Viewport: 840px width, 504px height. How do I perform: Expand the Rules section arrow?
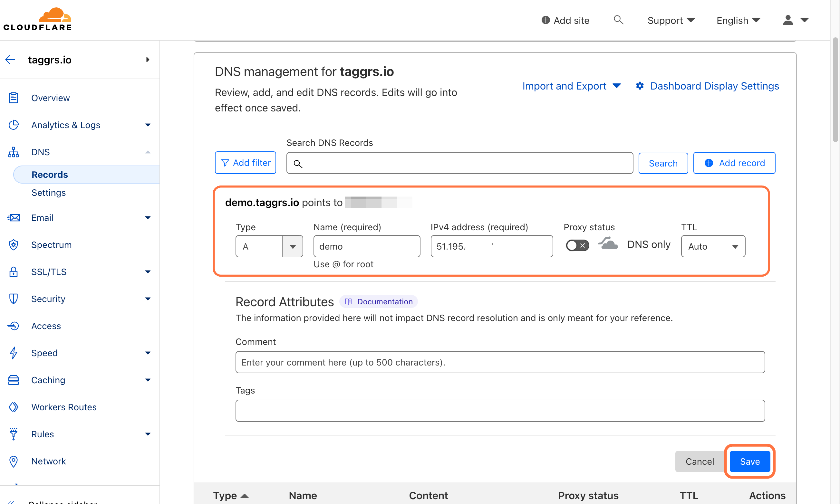click(x=148, y=434)
